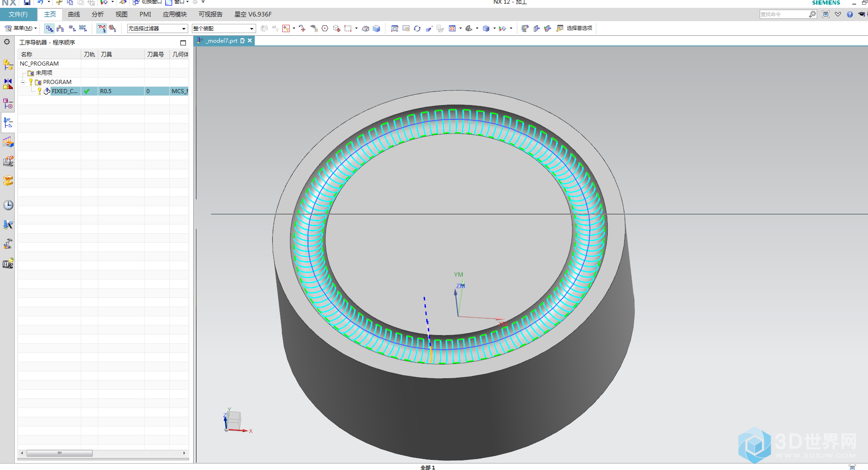The image size is (868, 470).
Task: Close the _model7.prt document tab
Action: point(250,41)
